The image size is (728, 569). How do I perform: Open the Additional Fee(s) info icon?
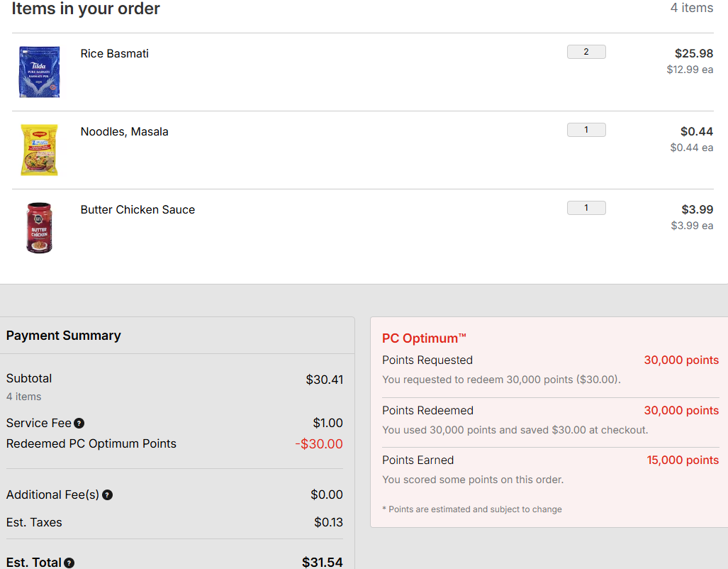[108, 495]
